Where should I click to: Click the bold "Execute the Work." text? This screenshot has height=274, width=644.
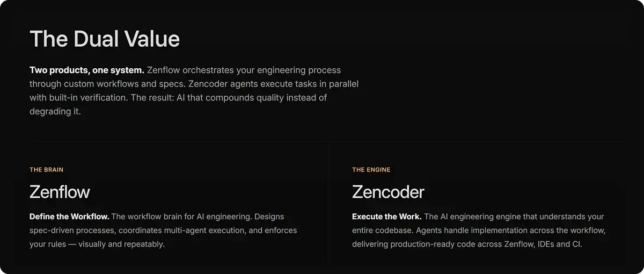coord(386,217)
